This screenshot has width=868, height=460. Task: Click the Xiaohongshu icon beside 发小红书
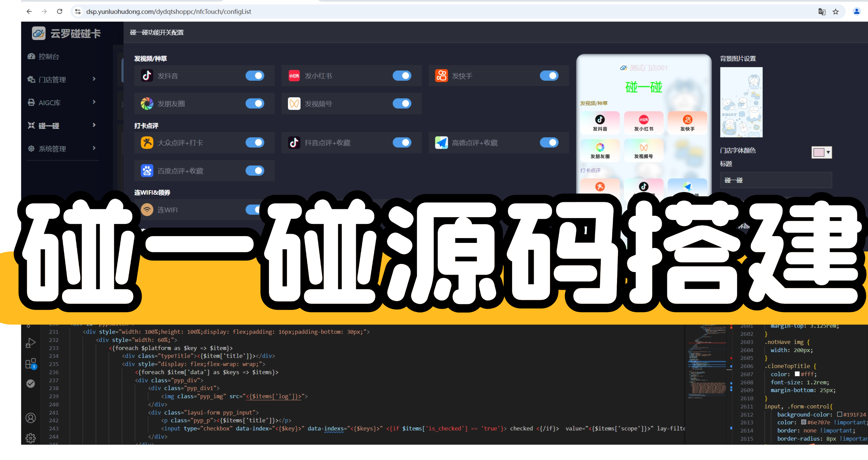click(294, 76)
